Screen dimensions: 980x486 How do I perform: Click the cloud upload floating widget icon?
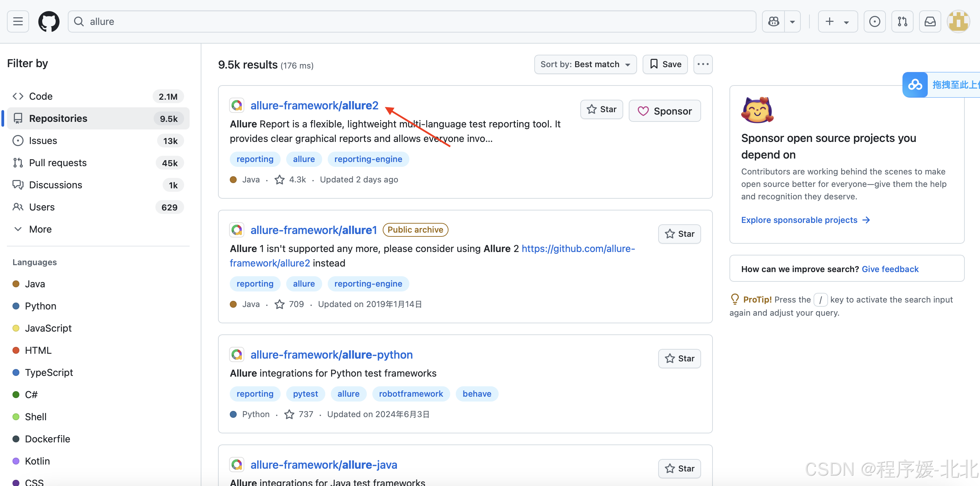(915, 84)
